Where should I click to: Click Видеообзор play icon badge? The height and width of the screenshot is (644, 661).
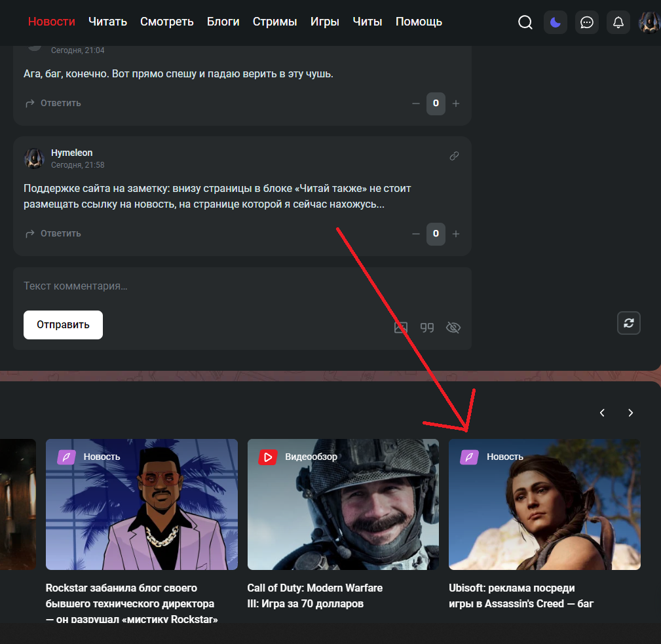pyautogui.click(x=268, y=457)
